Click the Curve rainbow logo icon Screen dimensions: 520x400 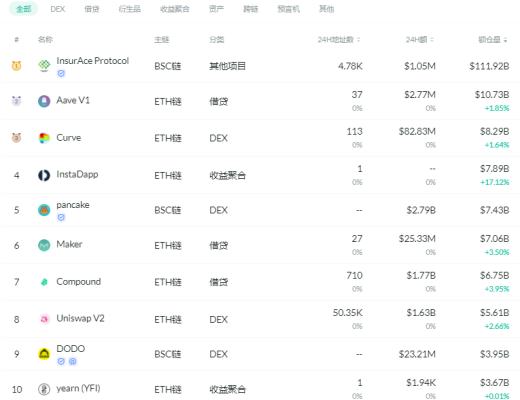pos(44,138)
